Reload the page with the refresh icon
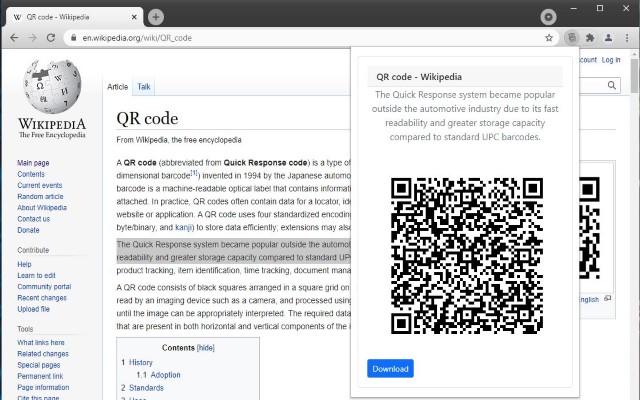The image size is (640, 400). coord(51,38)
